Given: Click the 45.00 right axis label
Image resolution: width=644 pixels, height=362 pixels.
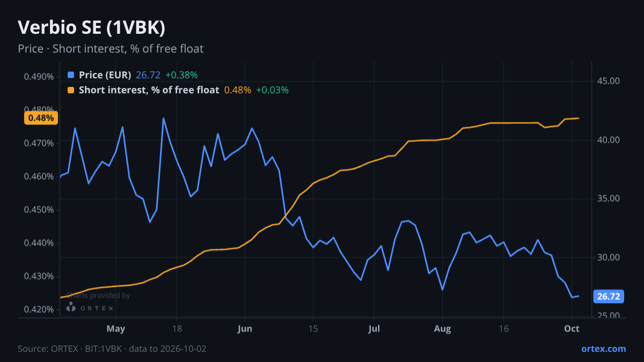Looking at the screenshot, I should point(609,81).
